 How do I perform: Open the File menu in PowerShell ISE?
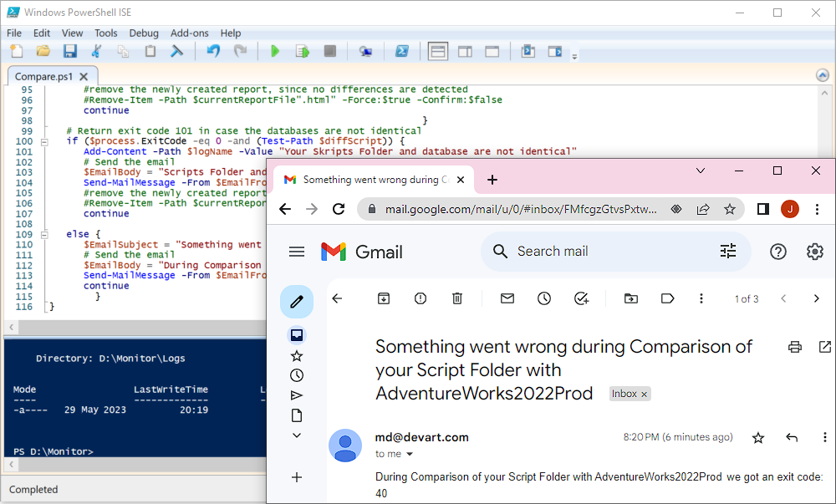pyautogui.click(x=14, y=33)
